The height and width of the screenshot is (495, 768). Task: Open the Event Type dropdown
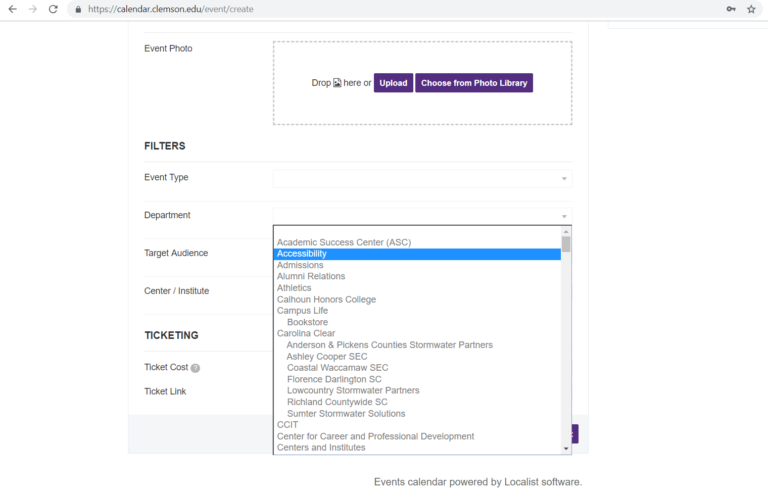(422, 179)
